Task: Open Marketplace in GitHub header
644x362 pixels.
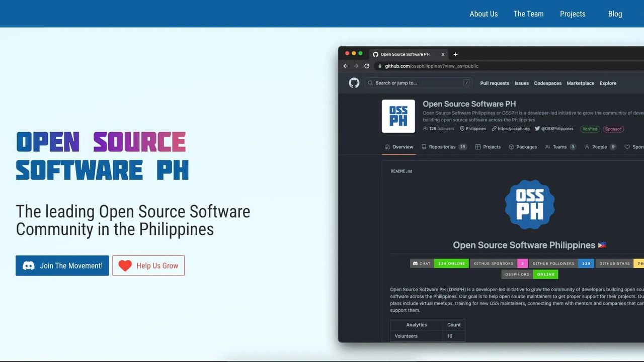Action: click(580, 83)
